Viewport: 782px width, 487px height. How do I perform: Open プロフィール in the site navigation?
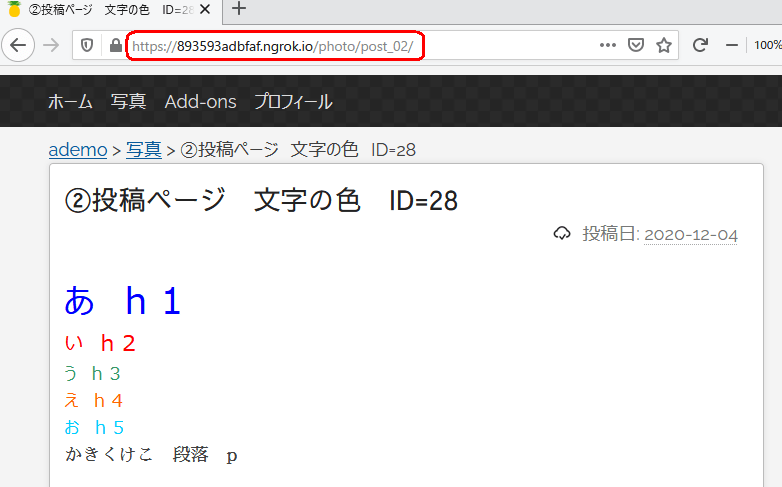[x=293, y=102]
